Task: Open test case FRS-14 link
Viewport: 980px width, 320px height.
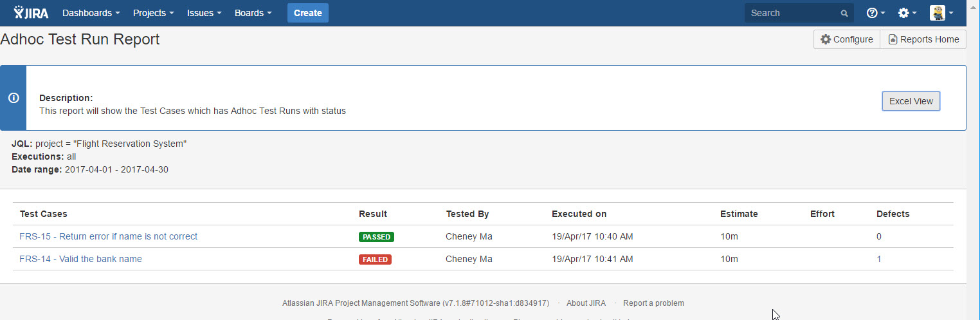Action: [x=81, y=259]
